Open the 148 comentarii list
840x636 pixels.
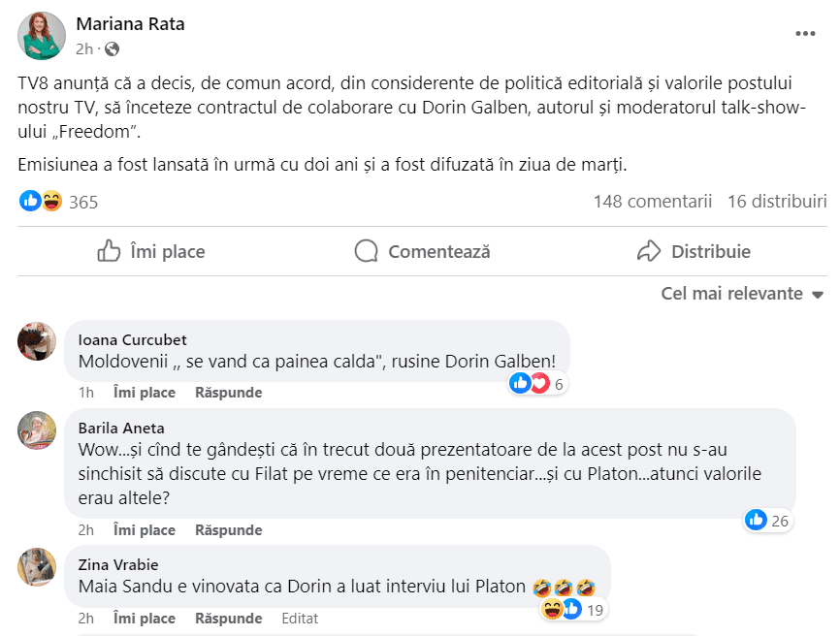coord(653,201)
